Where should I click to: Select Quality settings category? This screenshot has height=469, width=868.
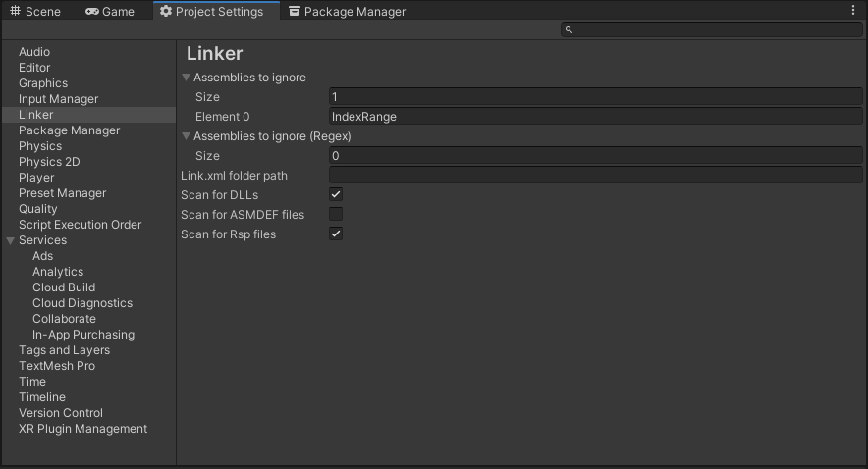click(37, 209)
